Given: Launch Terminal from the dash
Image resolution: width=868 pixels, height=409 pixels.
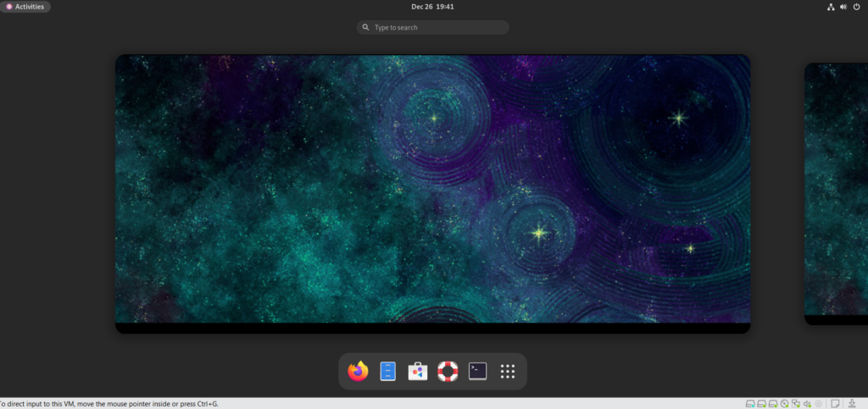Looking at the screenshot, I should (478, 371).
